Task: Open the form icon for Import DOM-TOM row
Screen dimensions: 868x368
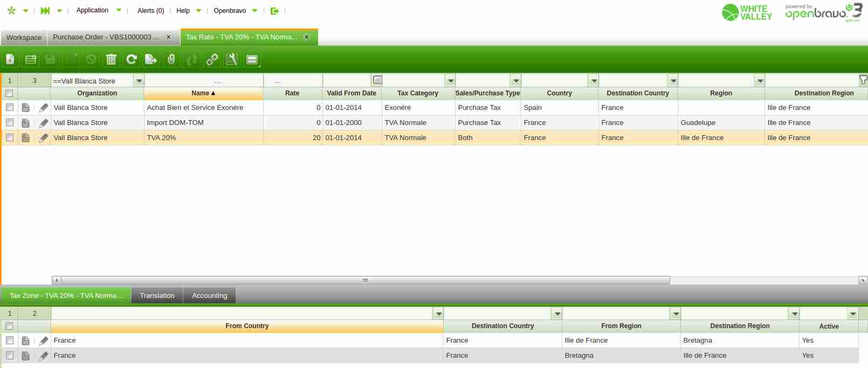Action: pos(25,123)
